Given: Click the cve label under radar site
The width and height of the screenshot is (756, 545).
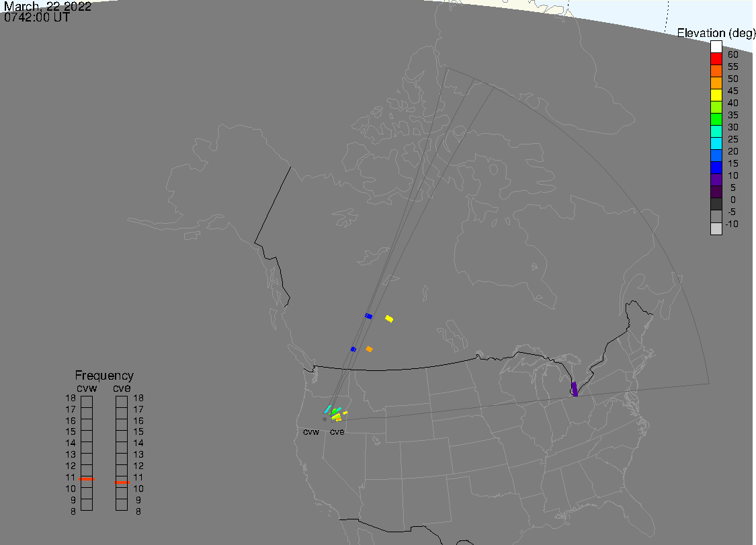Looking at the screenshot, I should click(x=337, y=432).
